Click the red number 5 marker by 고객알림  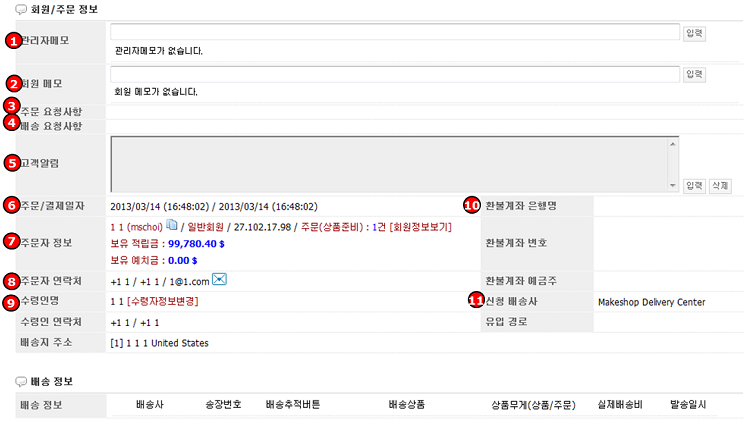coord(13,162)
